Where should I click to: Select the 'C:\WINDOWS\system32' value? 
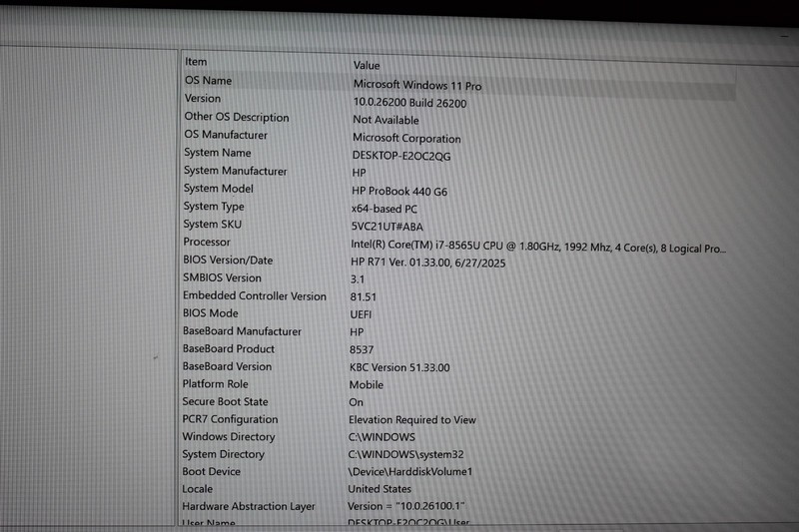405,454
